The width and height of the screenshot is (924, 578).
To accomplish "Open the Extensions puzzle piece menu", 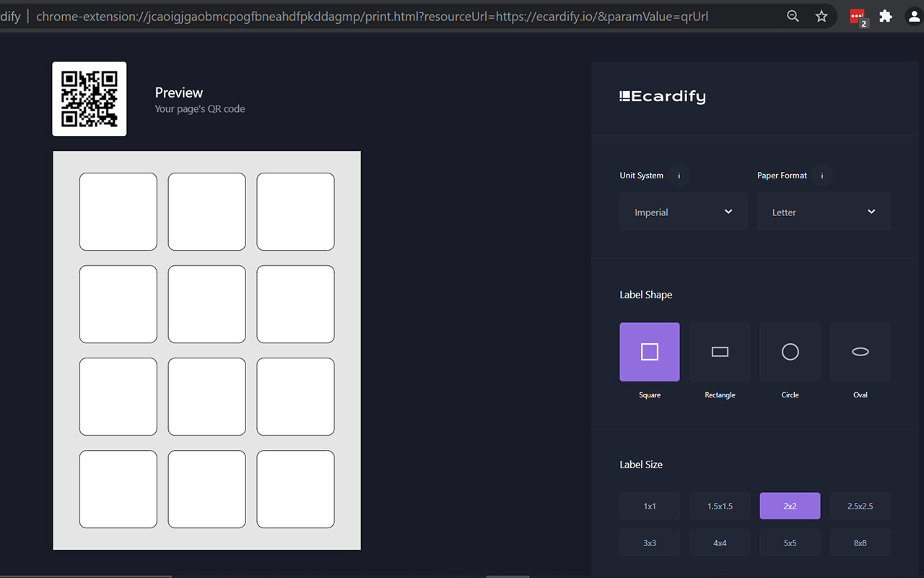I will [886, 16].
